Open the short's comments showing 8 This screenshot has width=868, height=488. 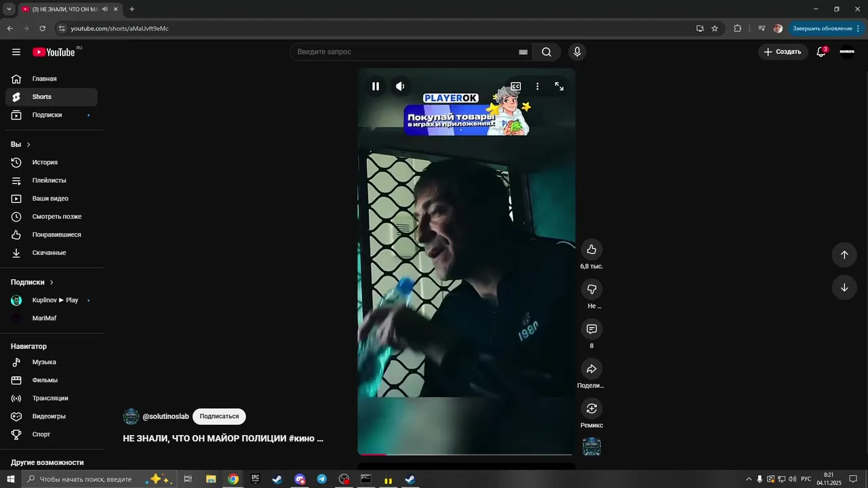point(591,329)
